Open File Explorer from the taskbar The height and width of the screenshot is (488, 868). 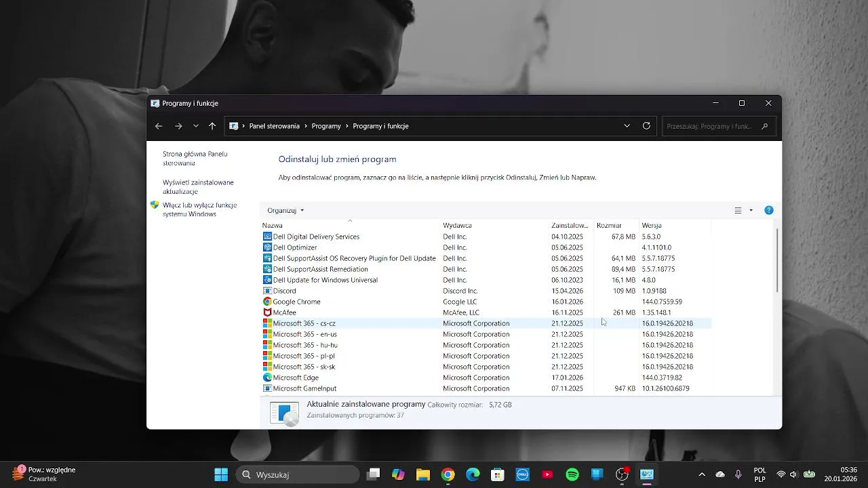click(x=422, y=474)
